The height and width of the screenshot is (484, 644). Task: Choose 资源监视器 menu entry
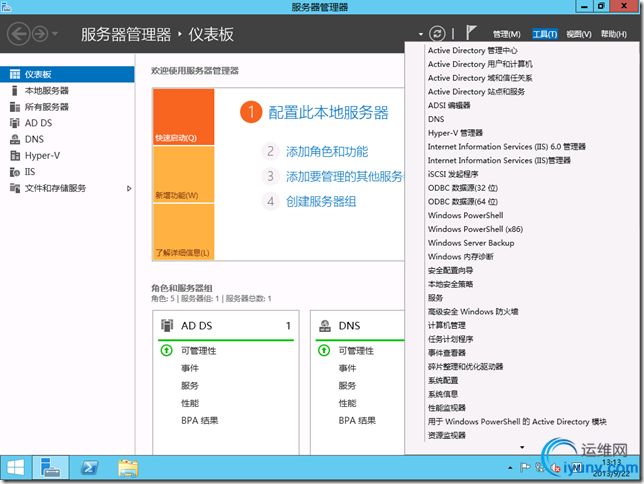(x=446, y=435)
